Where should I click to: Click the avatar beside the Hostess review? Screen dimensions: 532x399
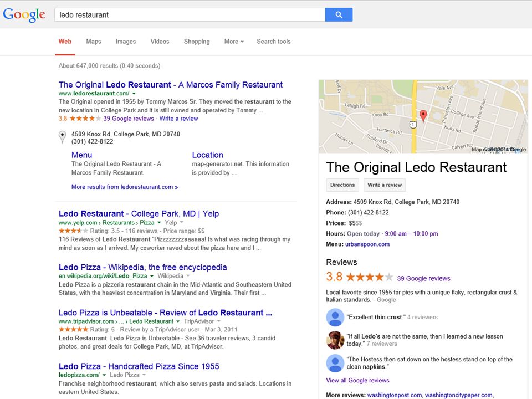[x=335, y=362]
